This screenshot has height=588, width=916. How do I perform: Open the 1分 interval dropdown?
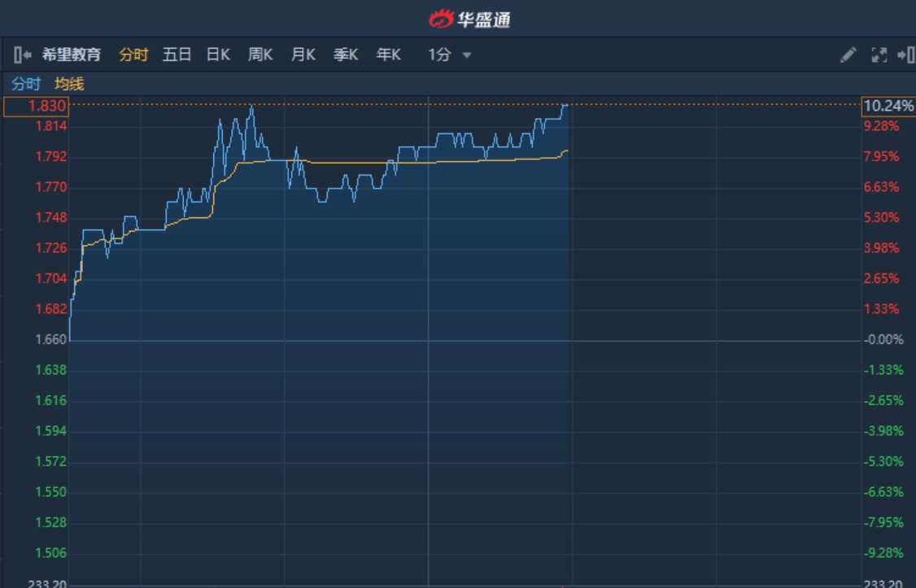click(450, 55)
